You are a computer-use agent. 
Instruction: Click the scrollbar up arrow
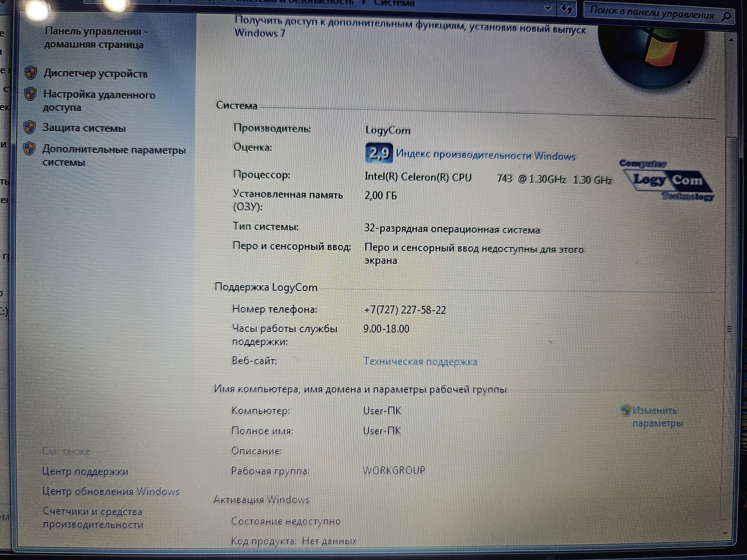coord(731,39)
